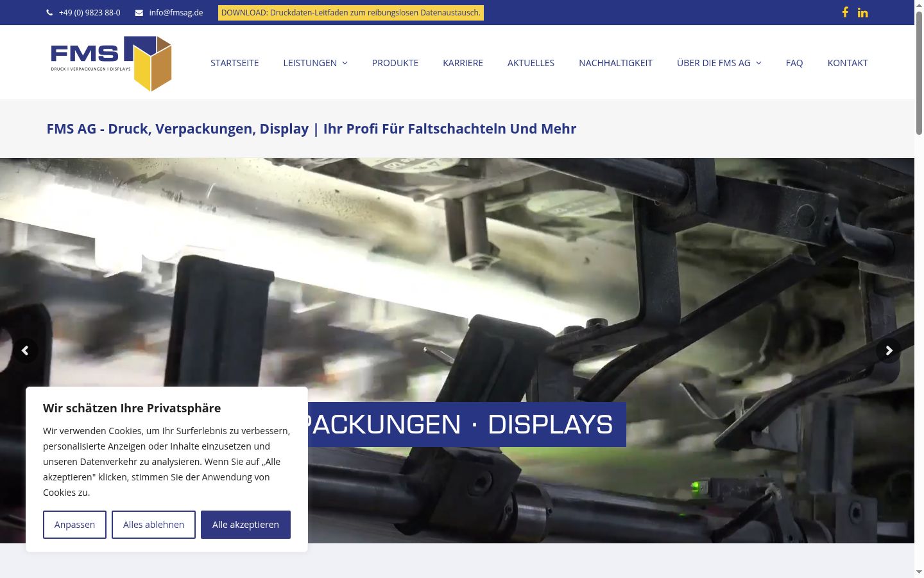Open the Nachhaltigkeit menu item

(x=615, y=63)
